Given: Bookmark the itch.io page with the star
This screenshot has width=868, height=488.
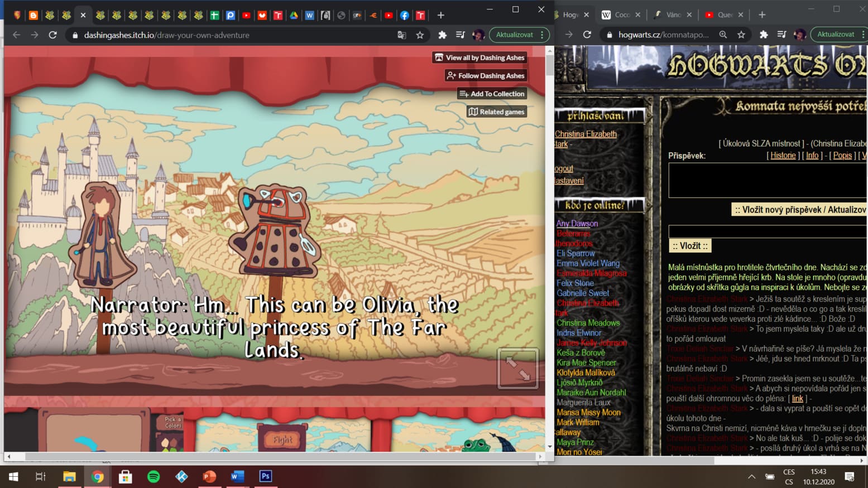Looking at the screenshot, I should point(420,35).
